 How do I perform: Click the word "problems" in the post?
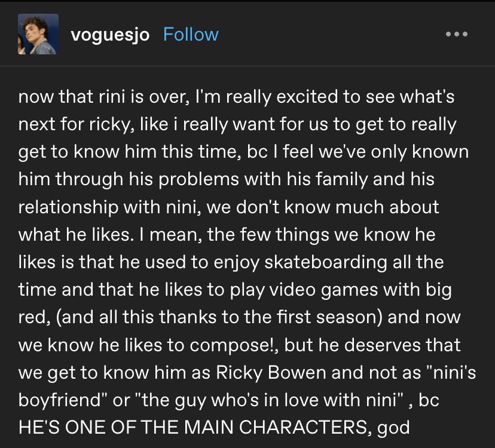click(198, 180)
